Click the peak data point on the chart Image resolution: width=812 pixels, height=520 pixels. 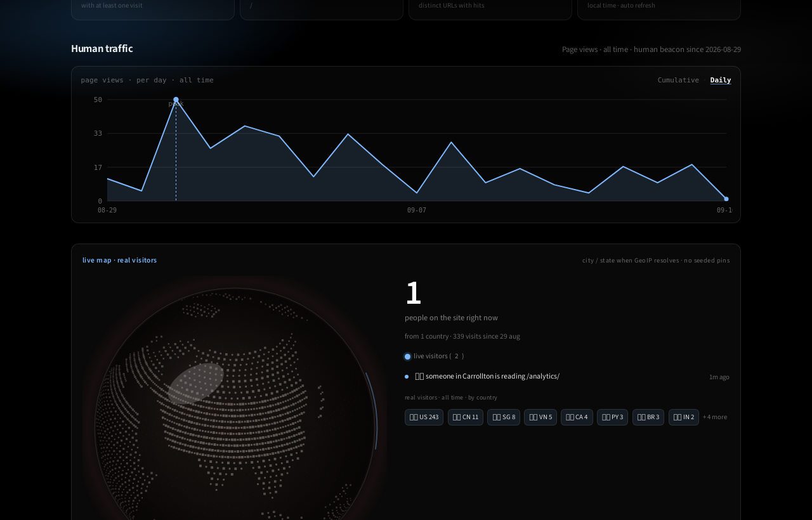click(x=176, y=100)
